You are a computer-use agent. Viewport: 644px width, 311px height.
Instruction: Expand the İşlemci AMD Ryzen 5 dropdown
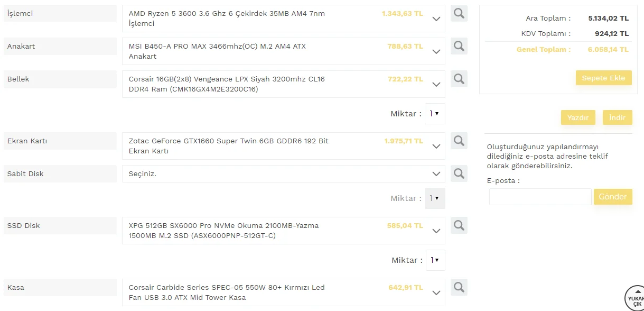(436, 19)
